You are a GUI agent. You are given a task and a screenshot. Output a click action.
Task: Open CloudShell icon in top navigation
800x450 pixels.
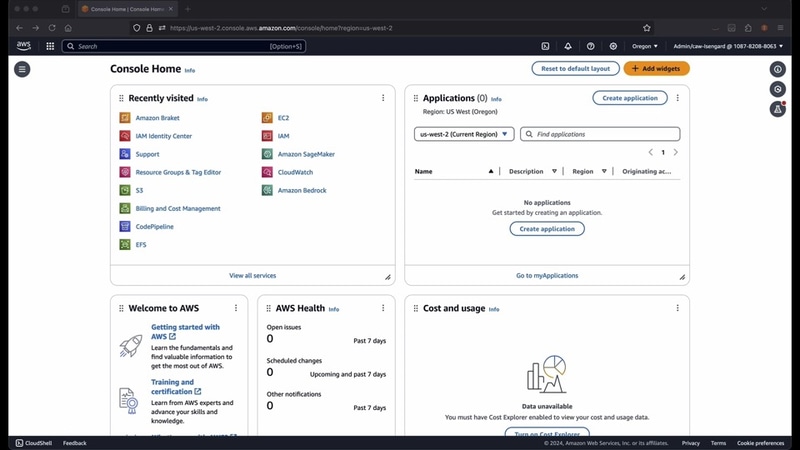545,46
